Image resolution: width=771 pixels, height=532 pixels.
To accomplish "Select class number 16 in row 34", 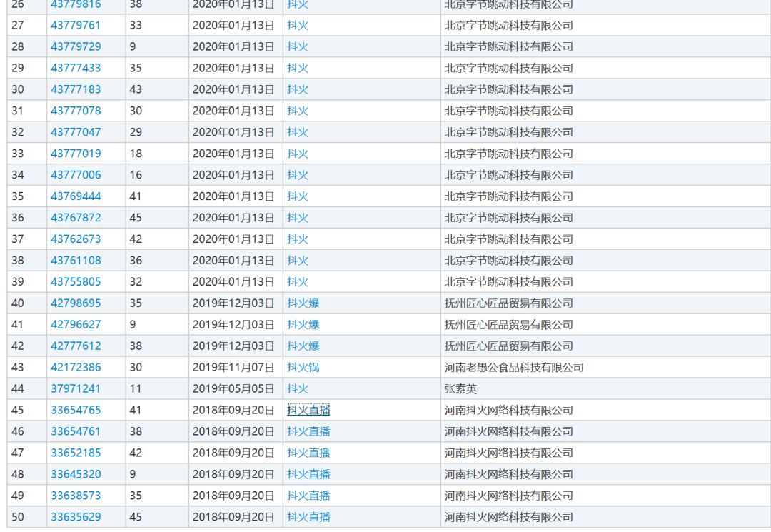I will [x=157, y=175].
